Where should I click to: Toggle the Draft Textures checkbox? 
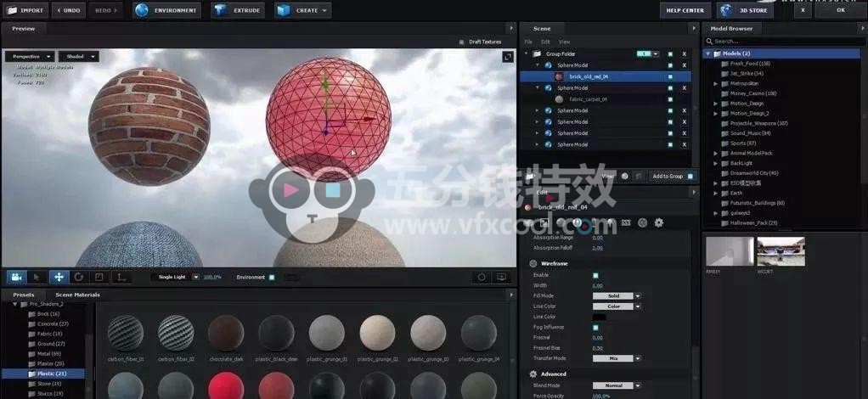[462, 42]
